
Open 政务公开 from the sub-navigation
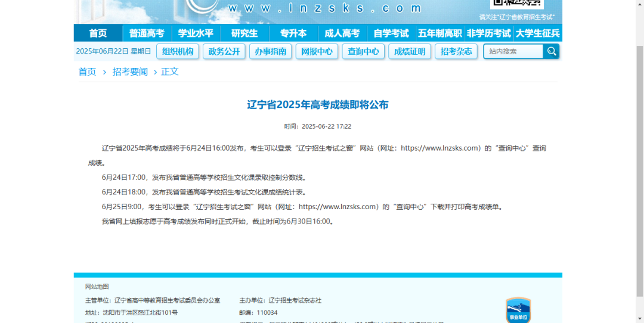(x=224, y=51)
